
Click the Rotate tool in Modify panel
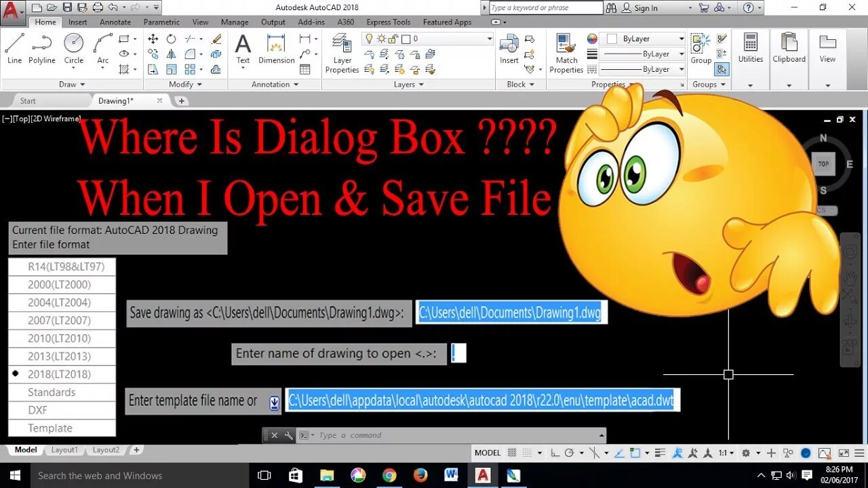pyautogui.click(x=172, y=39)
